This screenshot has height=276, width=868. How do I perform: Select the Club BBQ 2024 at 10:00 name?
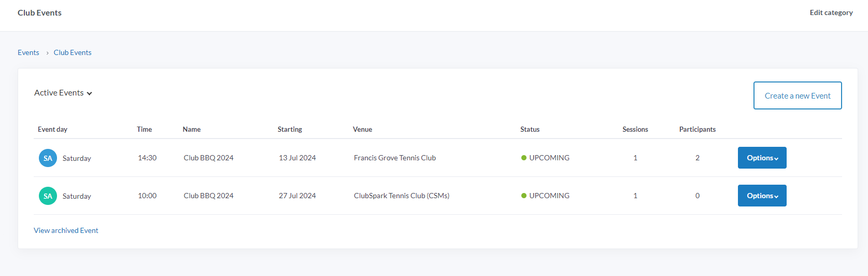click(208, 196)
